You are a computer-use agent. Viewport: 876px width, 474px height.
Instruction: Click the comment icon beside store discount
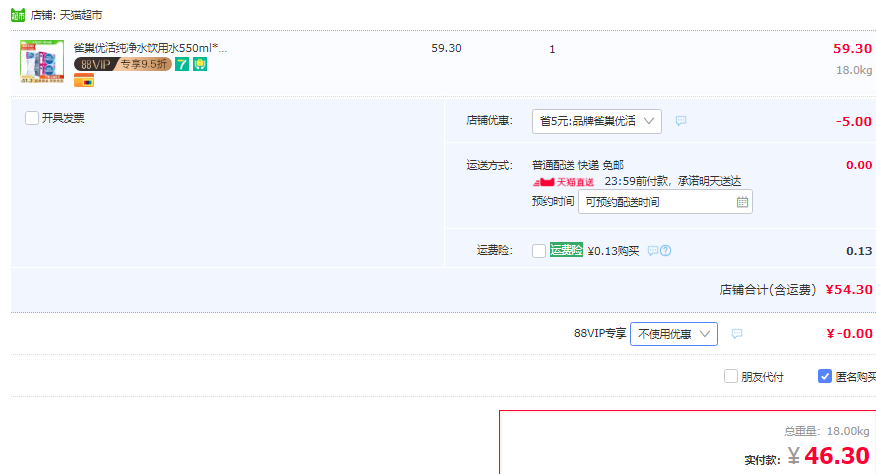point(680,121)
